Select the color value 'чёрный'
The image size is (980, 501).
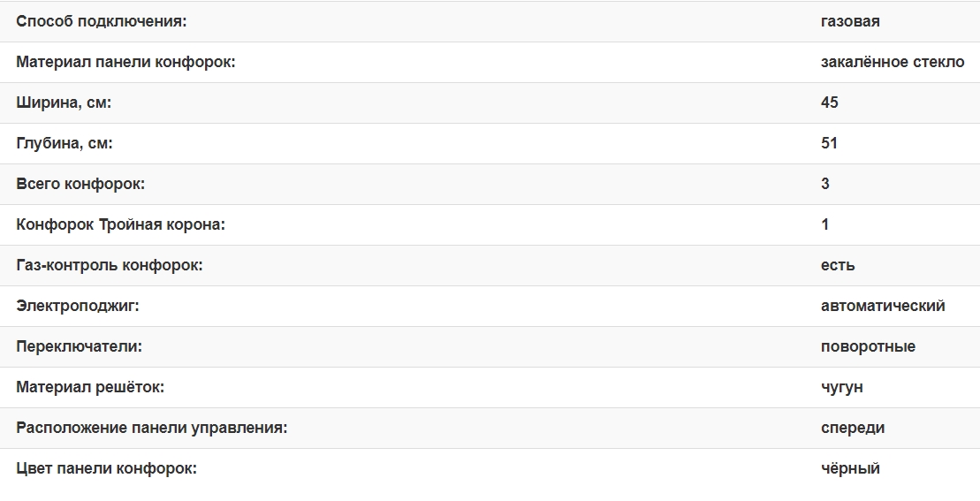[x=850, y=468]
